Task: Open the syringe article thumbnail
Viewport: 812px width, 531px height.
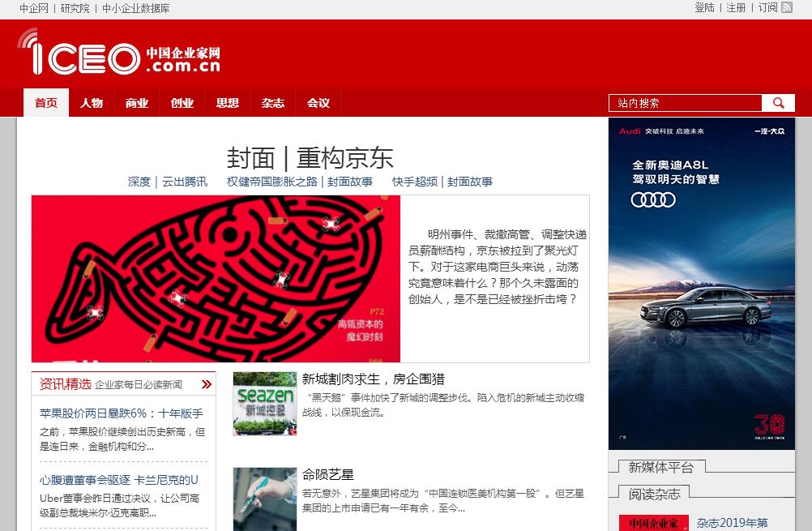Action: 265,499
